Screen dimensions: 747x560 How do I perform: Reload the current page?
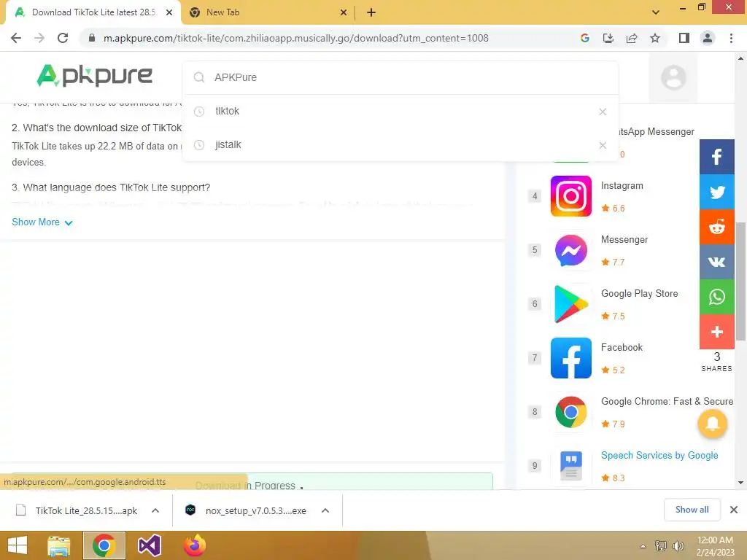[63, 38]
